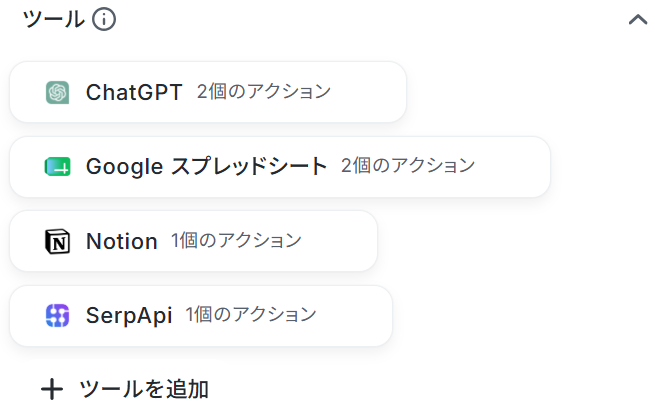This screenshot has width=655, height=413.
Task: Collapse the ツール section with the chevron
Action: [x=638, y=20]
